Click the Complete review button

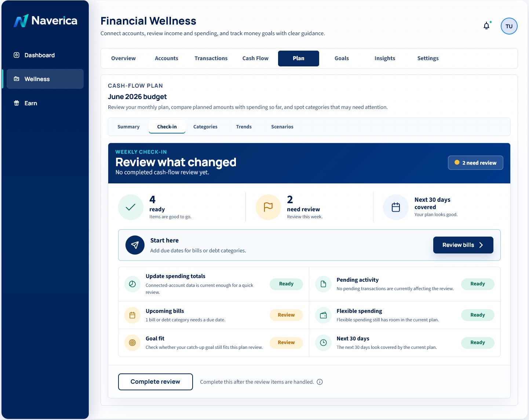[x=156, y=382]
